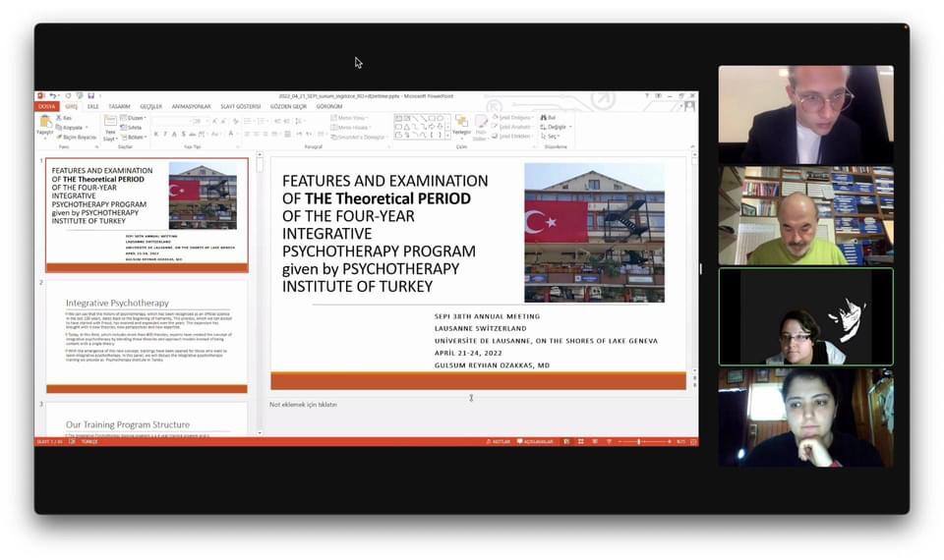
Task: Click the Bul (Find) binoculars icon
Action: (x=544, y=117)
